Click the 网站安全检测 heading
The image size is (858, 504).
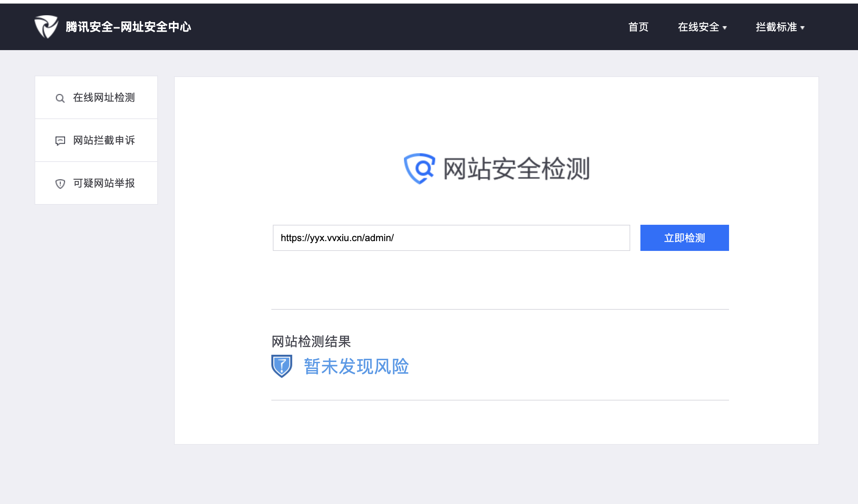click(516, 169)
